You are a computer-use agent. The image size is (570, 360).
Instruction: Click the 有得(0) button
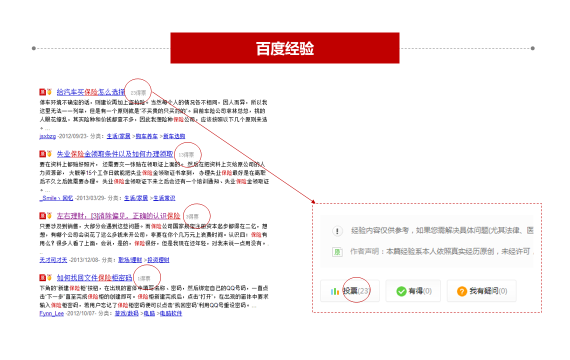pyautogui.click(x=413, y=291)
